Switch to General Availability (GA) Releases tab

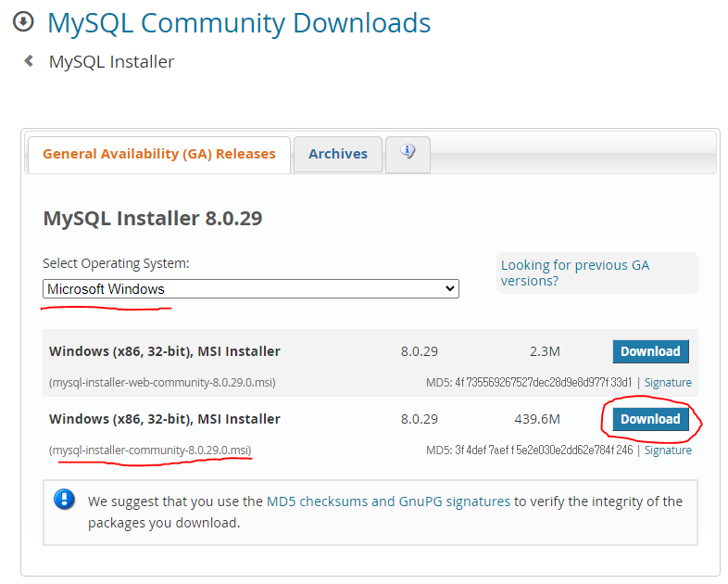[159, 154]
